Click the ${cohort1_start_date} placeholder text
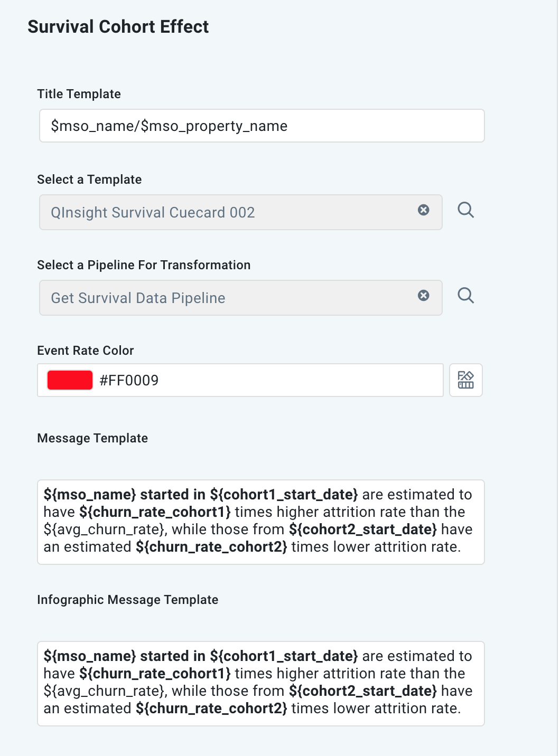Screen dimensions: 560x756 click(284, 495)
